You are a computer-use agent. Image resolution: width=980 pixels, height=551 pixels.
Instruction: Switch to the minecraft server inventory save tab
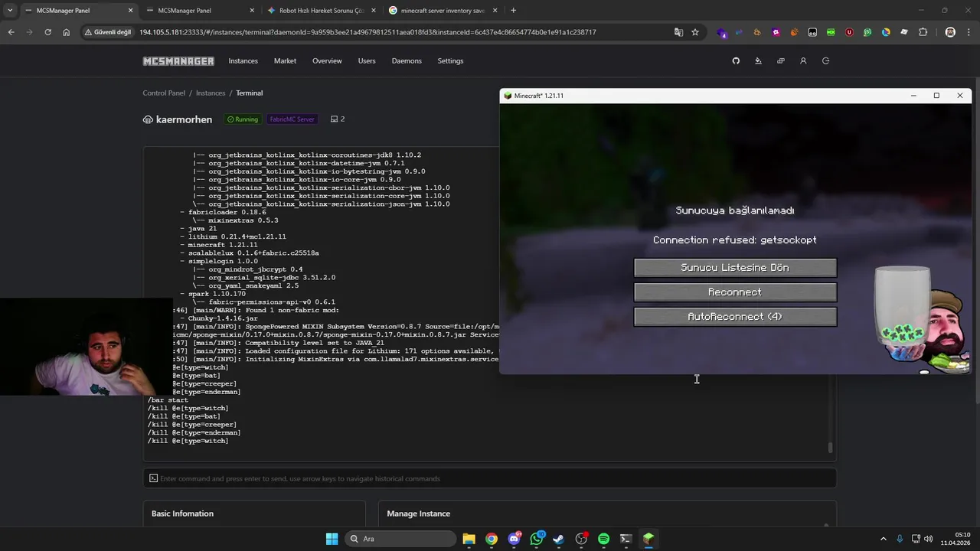[443, 11]
